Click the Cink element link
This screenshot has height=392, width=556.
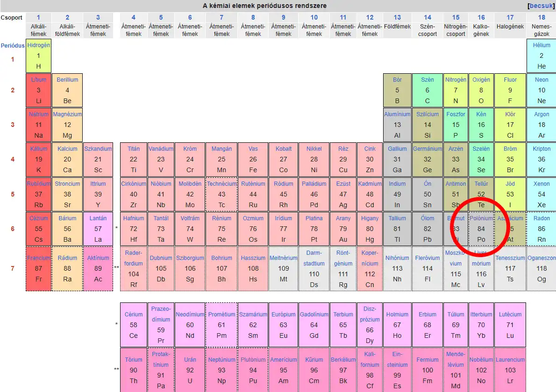pos(370,149)
